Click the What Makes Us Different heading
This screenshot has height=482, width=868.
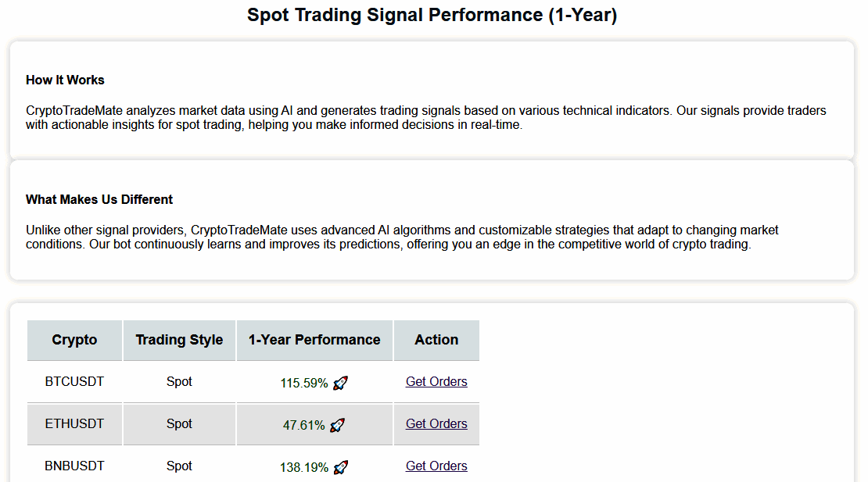pyautogui.click(x=99, y=199)
